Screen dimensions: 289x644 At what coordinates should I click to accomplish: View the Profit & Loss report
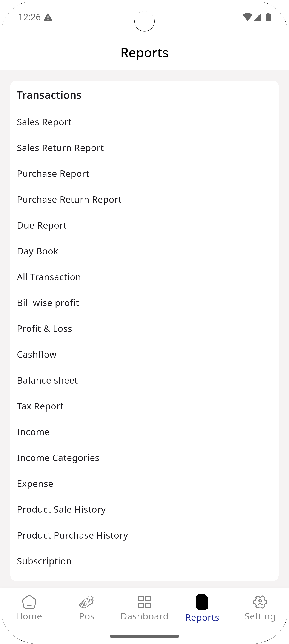(x=45, y=329)
